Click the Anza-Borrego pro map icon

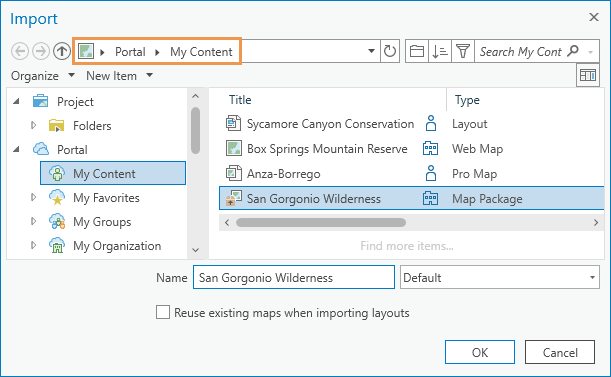(x=233, y=173)
